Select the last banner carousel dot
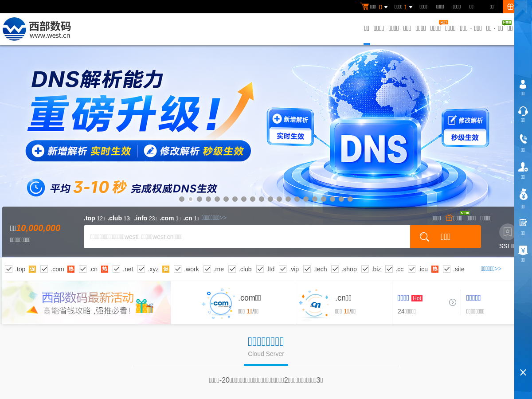 (350, 199)
